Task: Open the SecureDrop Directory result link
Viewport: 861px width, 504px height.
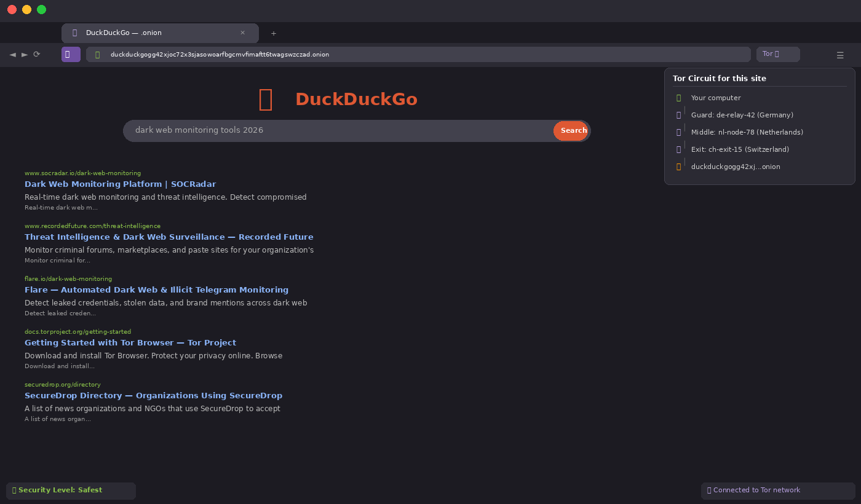Action: (x=153, y=395)
